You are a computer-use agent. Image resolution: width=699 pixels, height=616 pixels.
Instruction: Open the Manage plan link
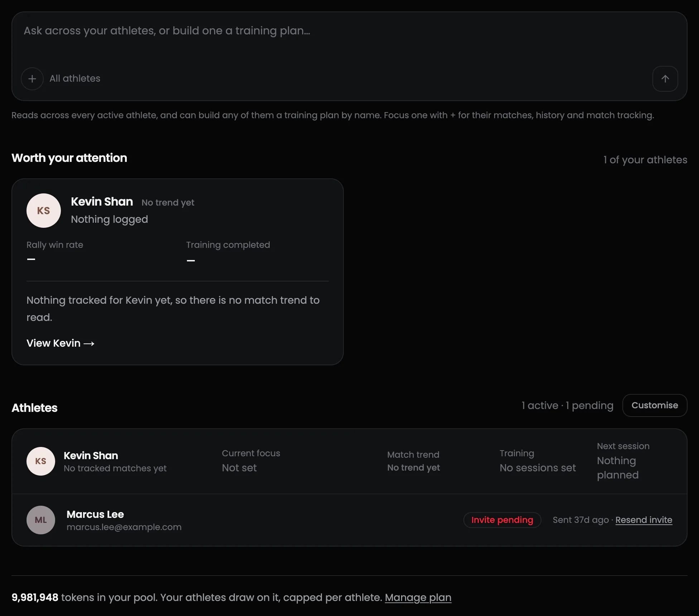coord(418,597)
